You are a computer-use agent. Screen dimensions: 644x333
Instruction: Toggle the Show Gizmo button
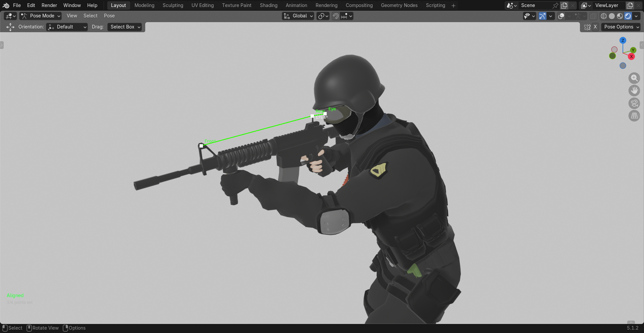542,16
